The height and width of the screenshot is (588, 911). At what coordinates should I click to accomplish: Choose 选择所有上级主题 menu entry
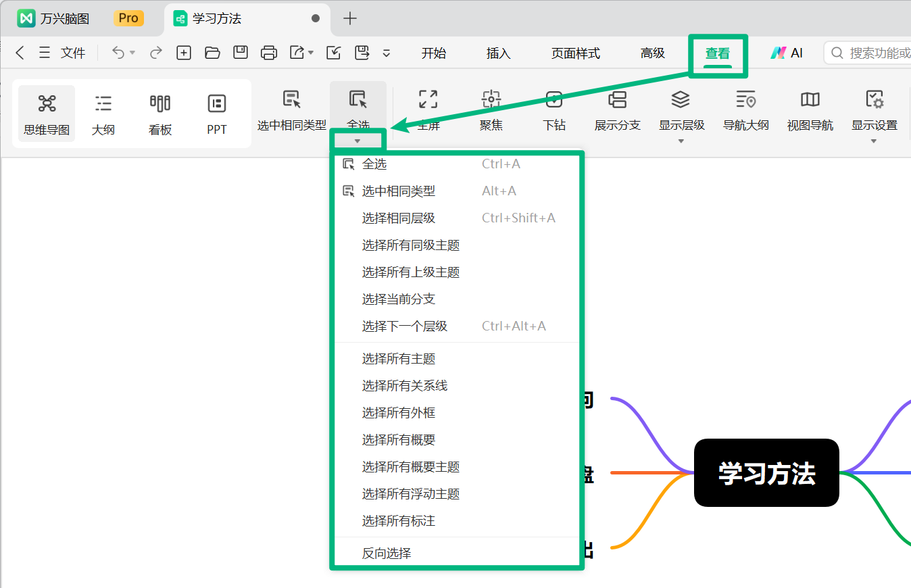coord(456,272)
